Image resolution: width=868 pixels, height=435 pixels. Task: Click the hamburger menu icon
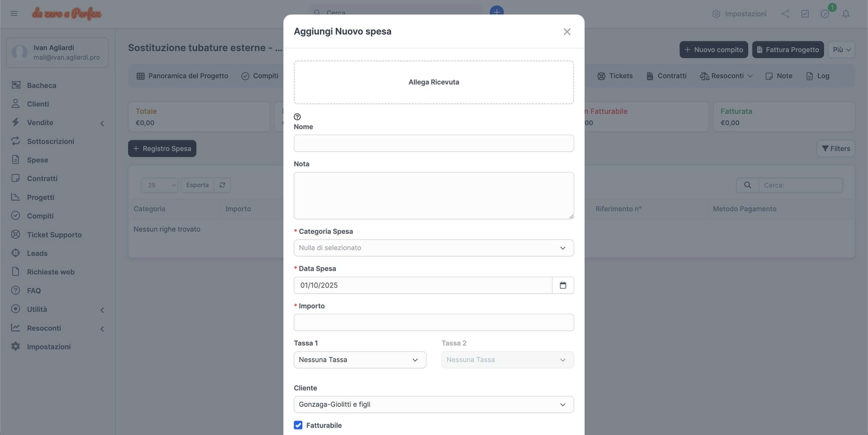pos(14,13)
